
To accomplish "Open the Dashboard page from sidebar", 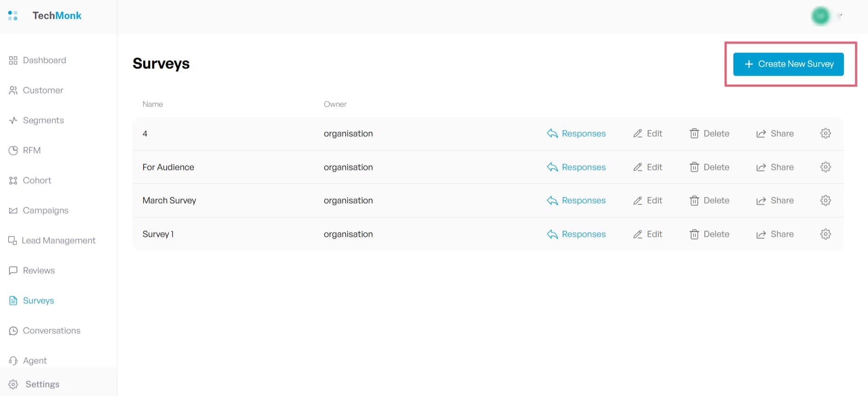I will pyautogui.click(x=37, y=60).
